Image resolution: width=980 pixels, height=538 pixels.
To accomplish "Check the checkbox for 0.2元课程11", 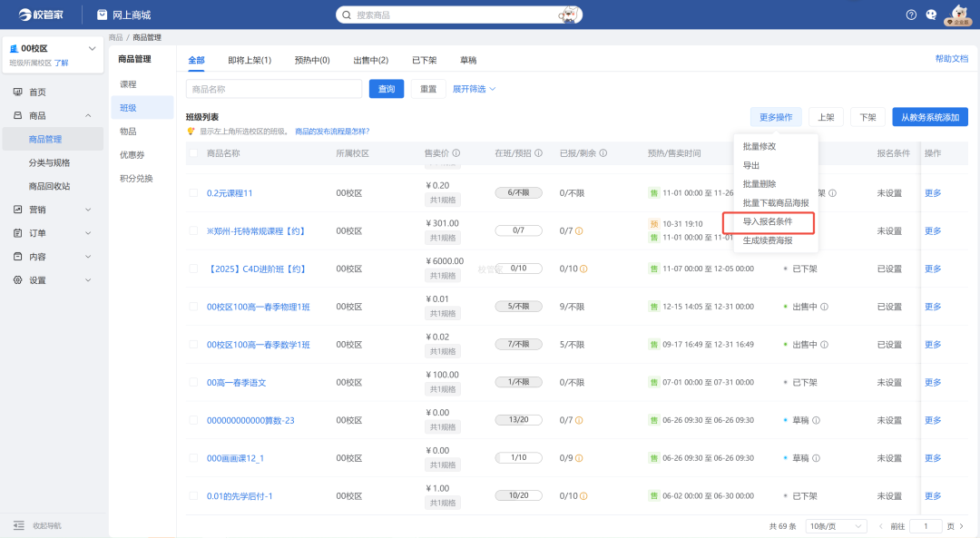I will [195, 192].
